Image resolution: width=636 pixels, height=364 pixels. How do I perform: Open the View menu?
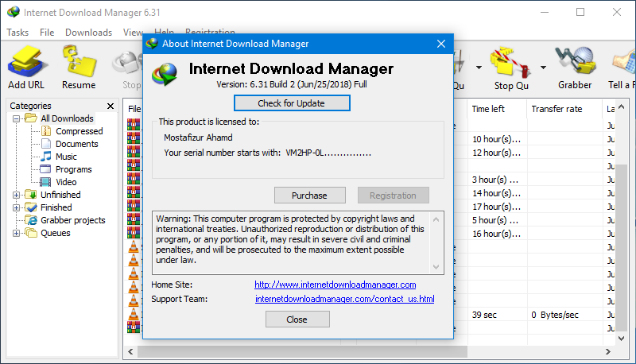[x=133, y=33]
